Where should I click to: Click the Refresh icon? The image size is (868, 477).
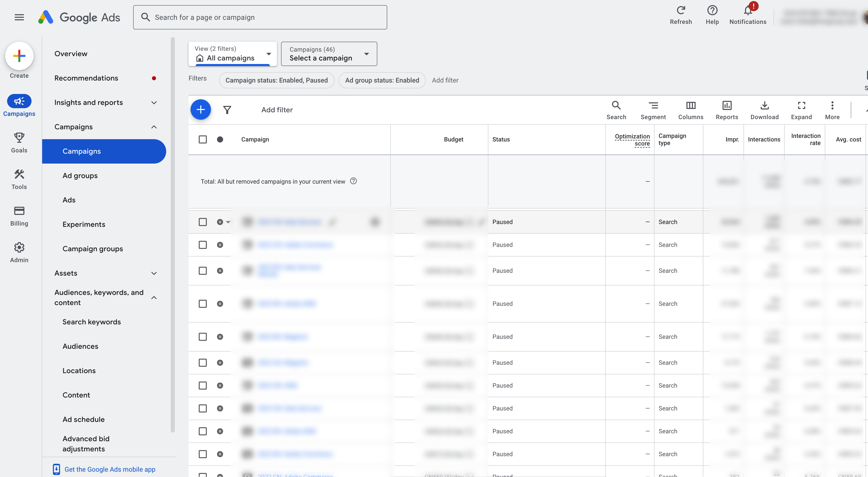pyautogui.click(x=681, y=10)
